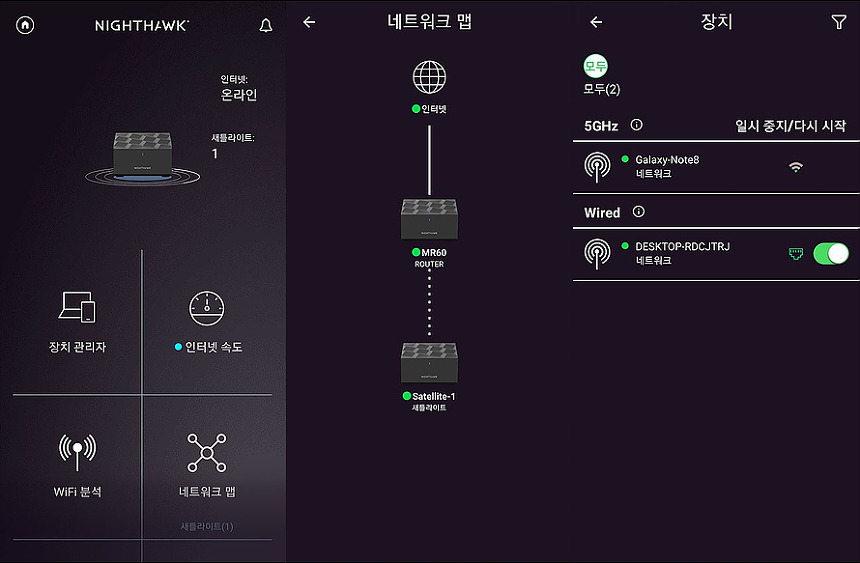Open Galaxy-Note8 device details
The image size is (860, 563).
716,167
